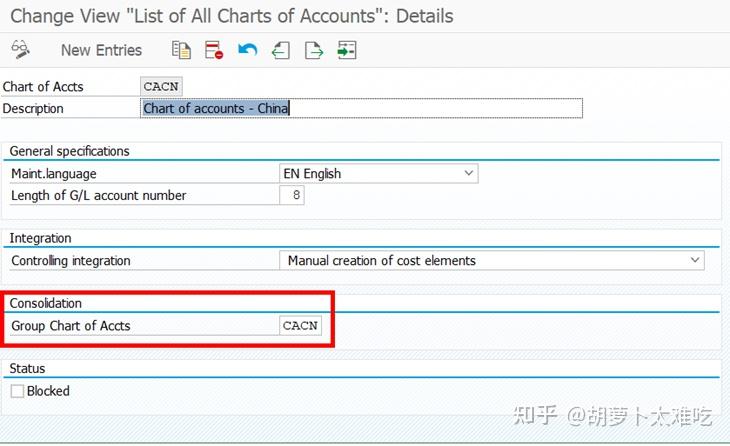
Task: Click the blue Undo Change arrow icon
Action: pos(248,50)
